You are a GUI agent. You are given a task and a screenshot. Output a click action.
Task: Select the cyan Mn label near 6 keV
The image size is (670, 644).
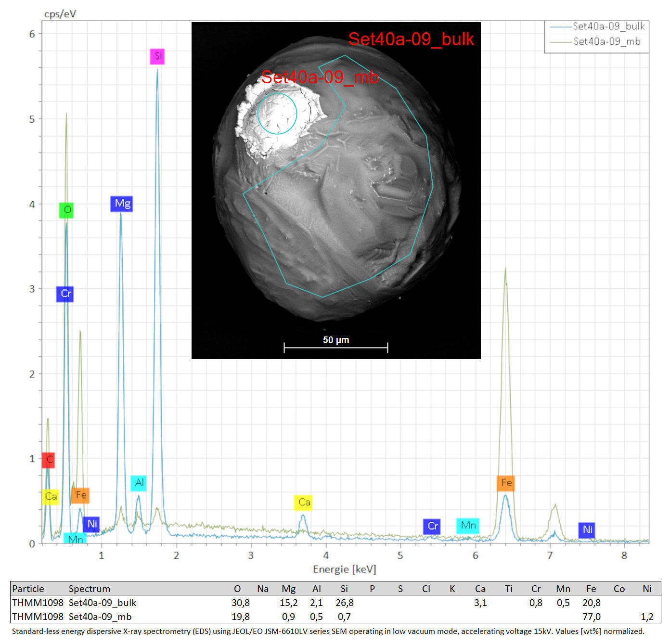tap(468, 526)
